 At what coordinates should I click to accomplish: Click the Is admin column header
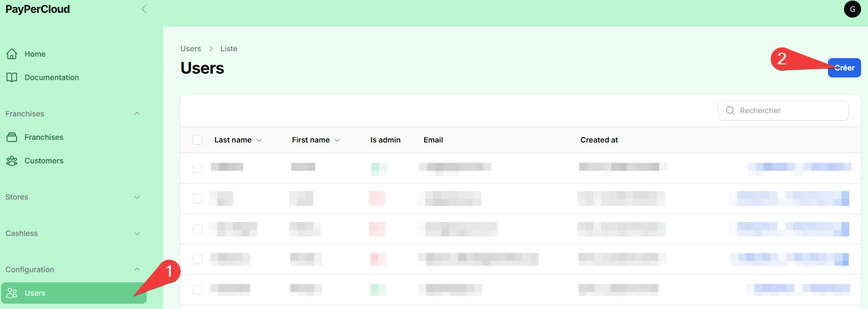[x=385, y=140]
